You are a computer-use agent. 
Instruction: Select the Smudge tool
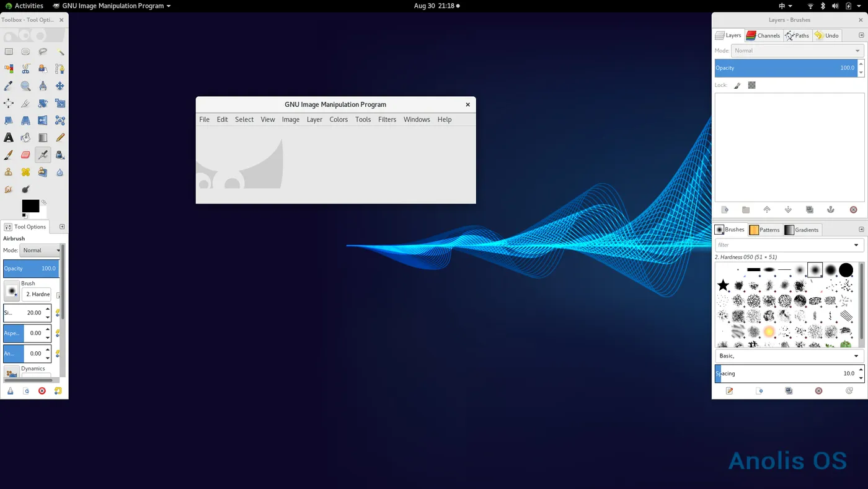pos(9,189)
